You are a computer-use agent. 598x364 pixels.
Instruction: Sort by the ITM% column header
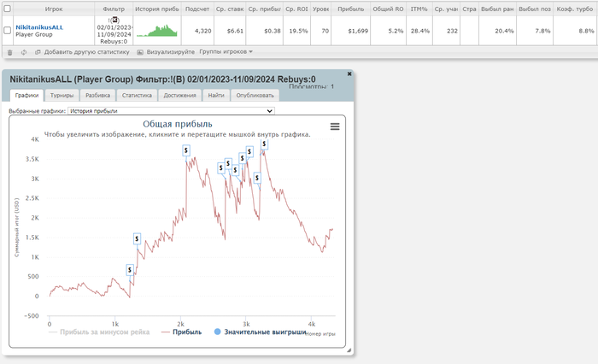click(419, 9)
